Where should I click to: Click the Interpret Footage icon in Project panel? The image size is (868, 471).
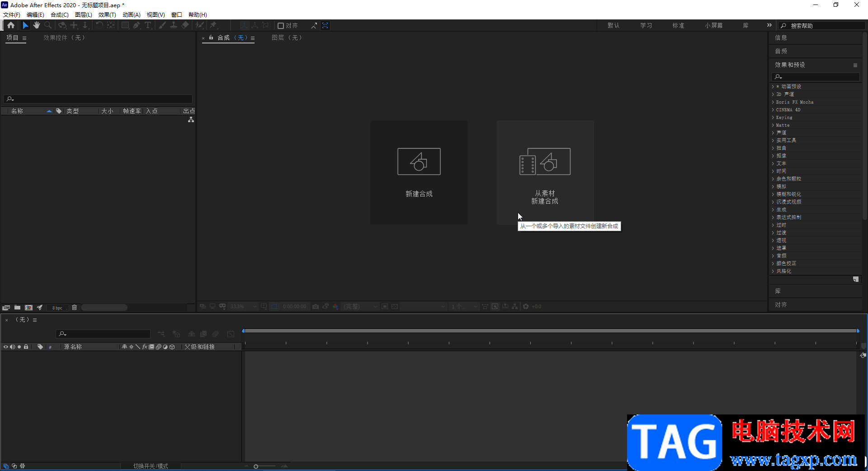click(6, 308)
